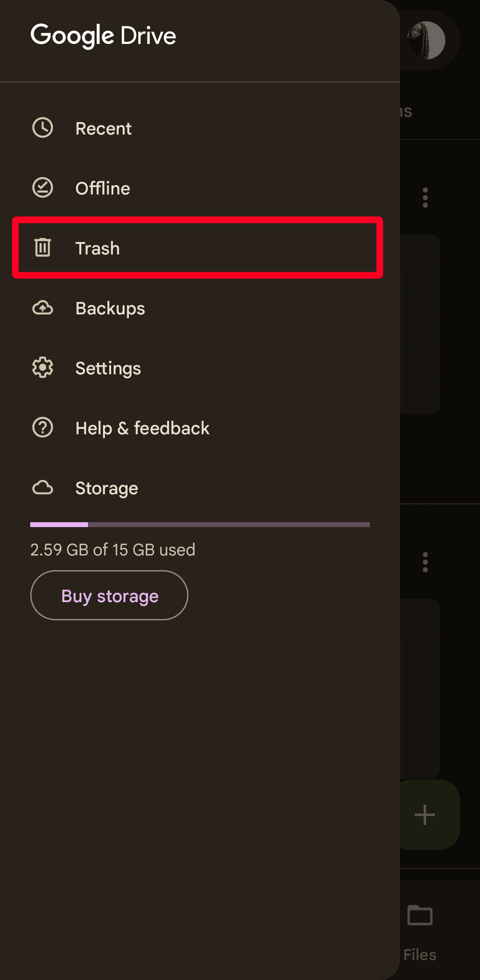Click the Offline checkmark circle icon
Viewport: 480px width, 980px height.
pos(43,188)
